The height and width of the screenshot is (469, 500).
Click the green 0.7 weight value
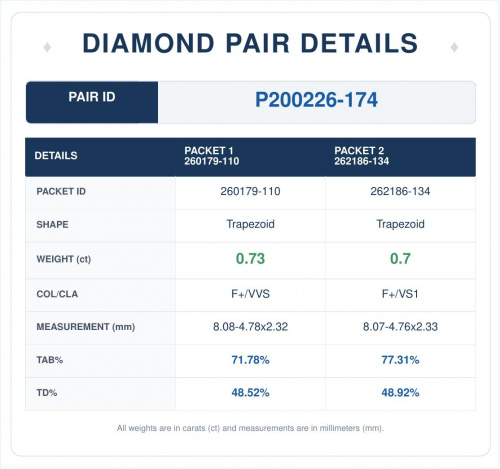(400, 259)
